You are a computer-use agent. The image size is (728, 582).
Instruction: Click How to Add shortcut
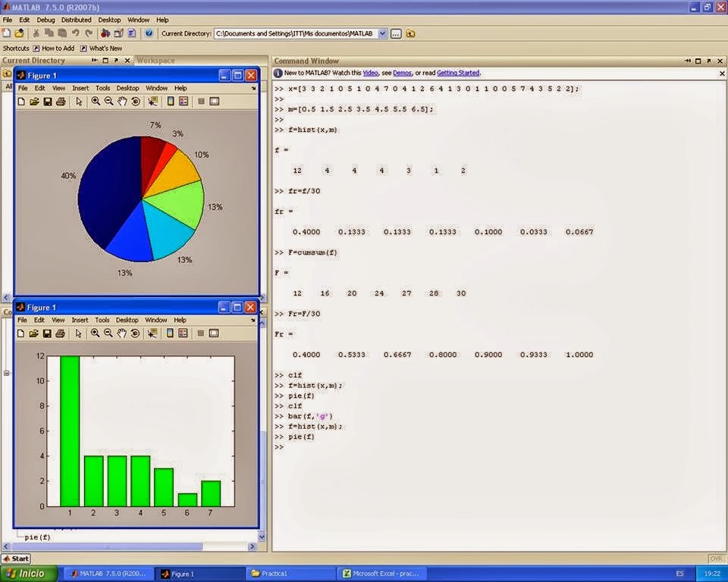tap(53, 48)
